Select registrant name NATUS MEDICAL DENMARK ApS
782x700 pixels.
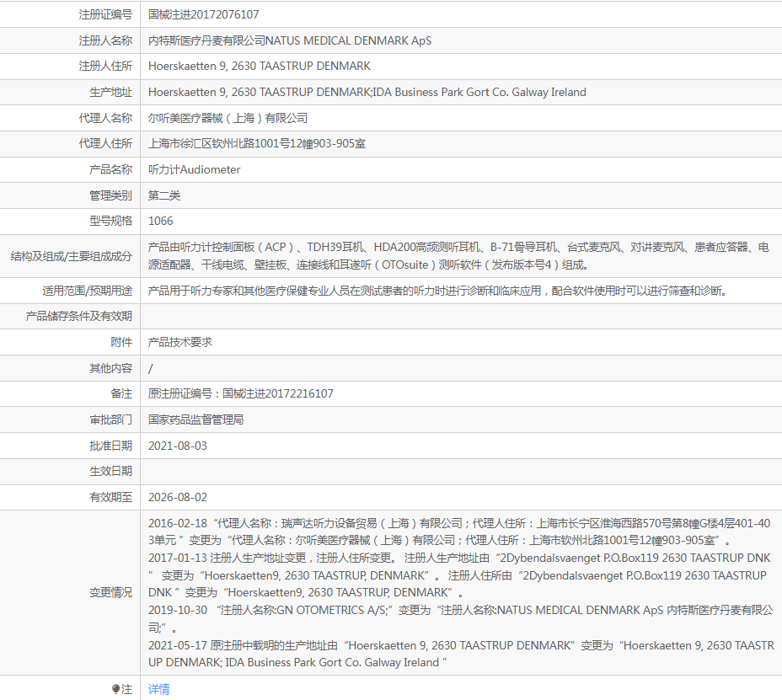pyautogui.click(x=348, y=40)
